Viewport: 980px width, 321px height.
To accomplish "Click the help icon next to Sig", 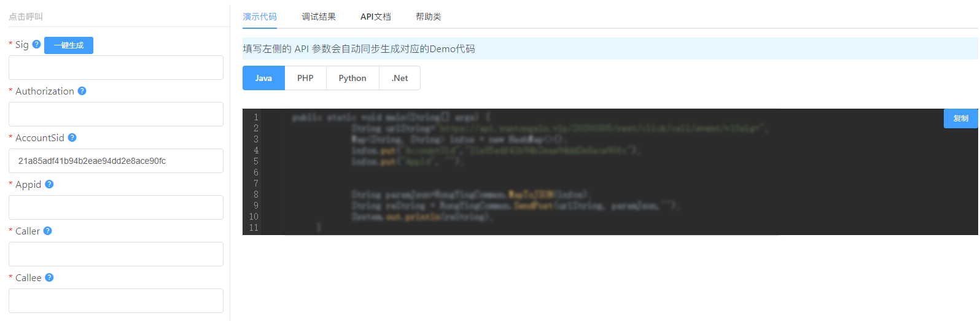I will [36, 44].
